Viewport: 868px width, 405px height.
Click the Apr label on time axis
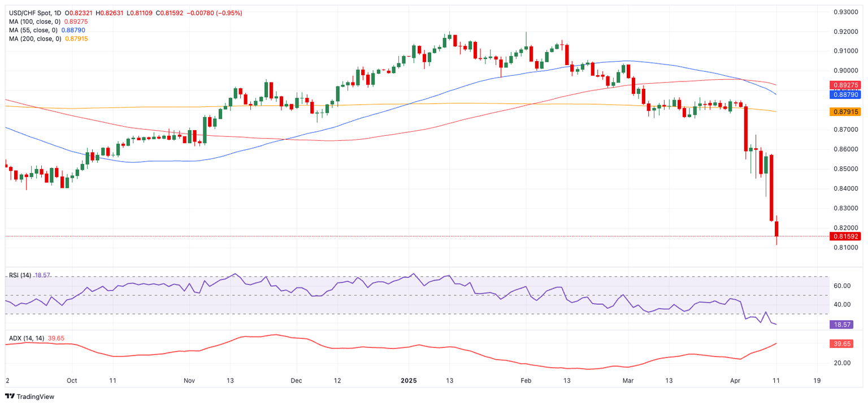735,381
